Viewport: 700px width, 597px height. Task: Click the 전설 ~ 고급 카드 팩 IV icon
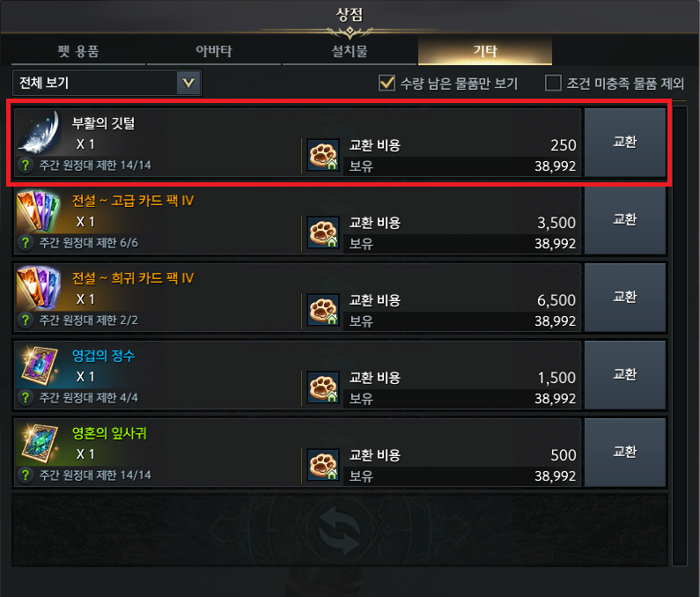(39, 211)
